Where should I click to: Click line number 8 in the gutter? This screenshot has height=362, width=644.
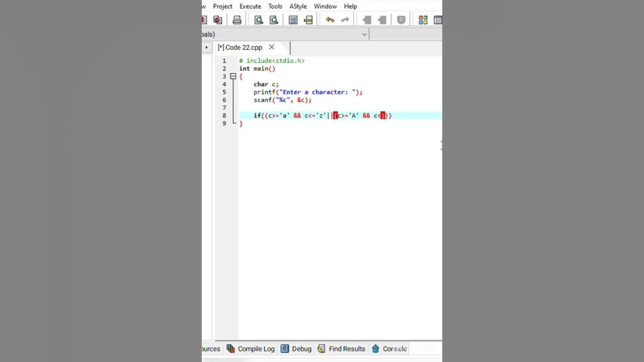pyautogui.click(x=224, y=116)
